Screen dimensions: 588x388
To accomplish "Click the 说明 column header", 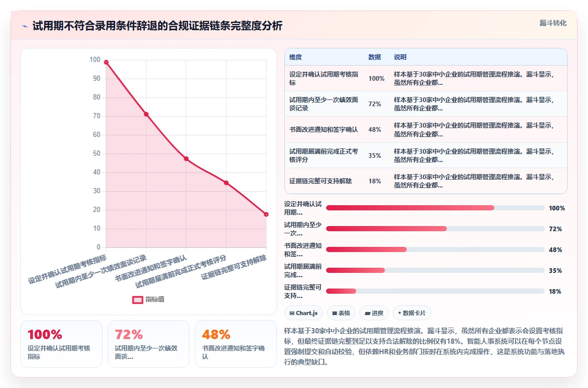I will (400, 57).
